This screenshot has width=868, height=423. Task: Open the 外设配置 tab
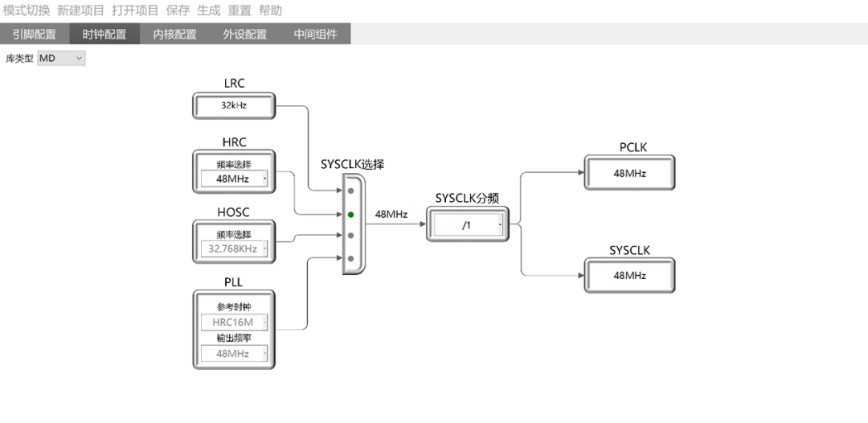pos(245,34)
